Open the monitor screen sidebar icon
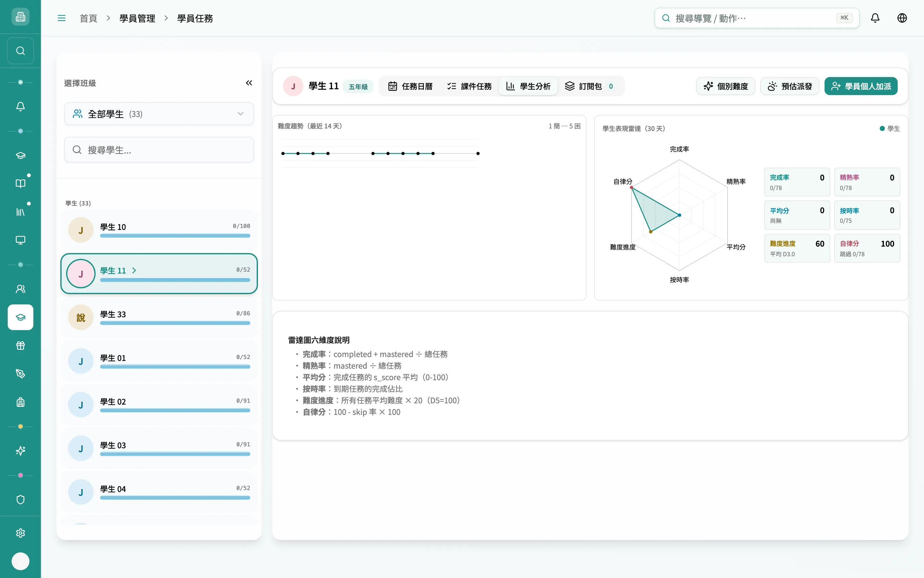This screenshot has height=578, width=924. pos(20,240)
